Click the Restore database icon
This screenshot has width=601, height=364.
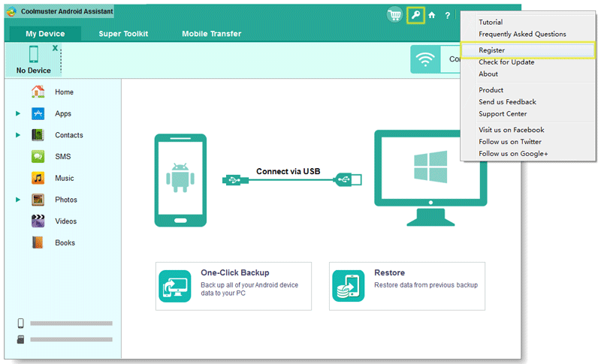(x=349, y=286)
